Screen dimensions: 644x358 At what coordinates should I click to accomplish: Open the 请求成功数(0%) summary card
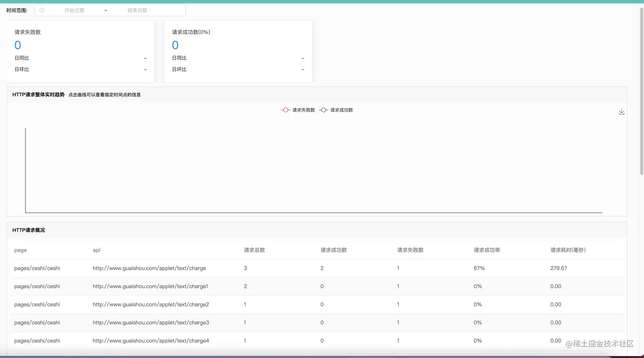pyautogui.click(x=238, y=51)
